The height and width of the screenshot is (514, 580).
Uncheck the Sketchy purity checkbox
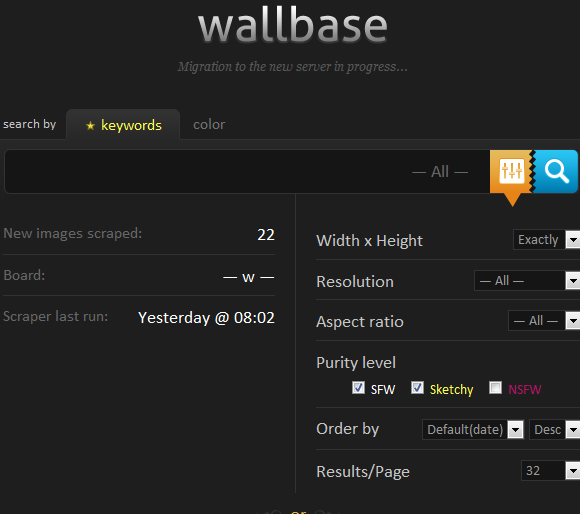[417, 388]
